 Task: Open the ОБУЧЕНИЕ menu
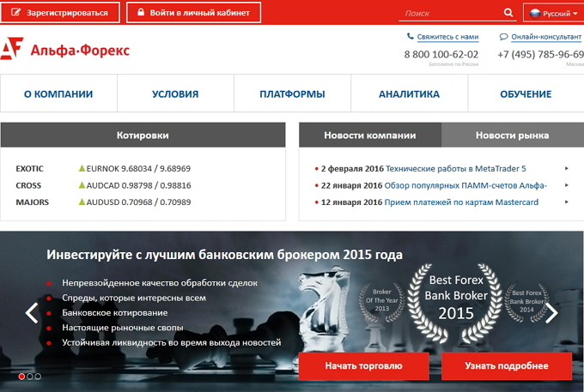[526, 93]
